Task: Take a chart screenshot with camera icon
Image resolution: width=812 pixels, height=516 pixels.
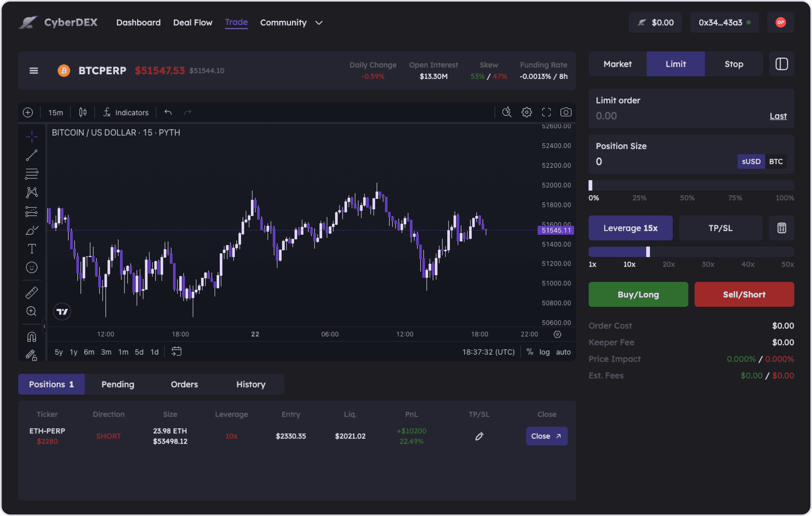Action: 566,112
